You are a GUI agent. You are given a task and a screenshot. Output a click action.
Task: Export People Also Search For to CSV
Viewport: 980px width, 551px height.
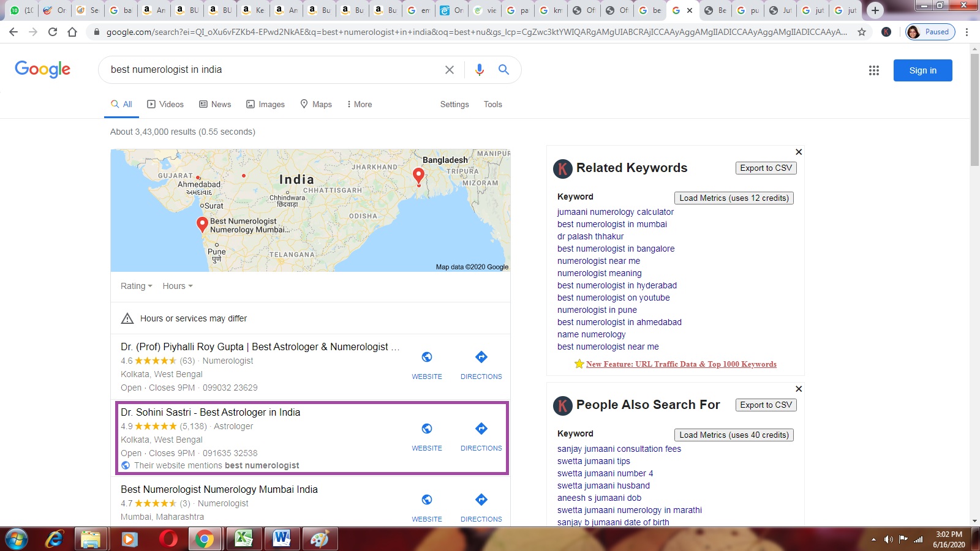(766, 405)
